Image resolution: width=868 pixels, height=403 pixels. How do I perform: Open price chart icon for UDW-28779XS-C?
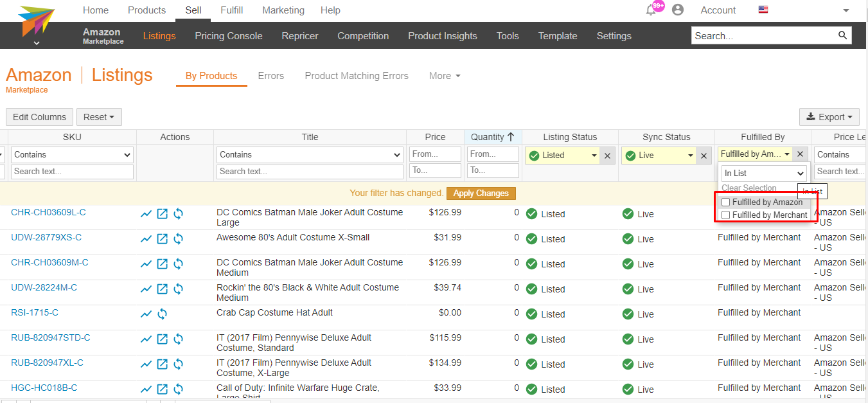pos(146,239)
